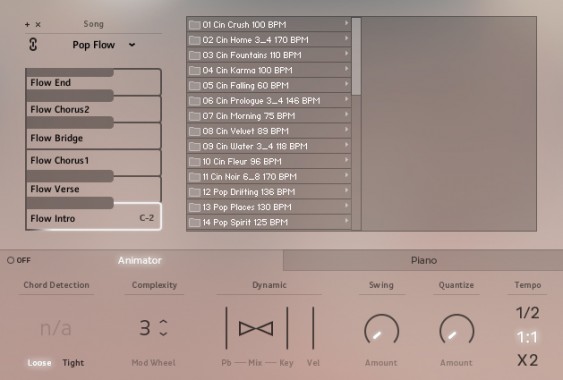Image resolution: width=563 pixels, height=380 pixels.
Task: Expand 08 Cin Velvet 89 BPM arrow
Action: [x=346, y=129]
